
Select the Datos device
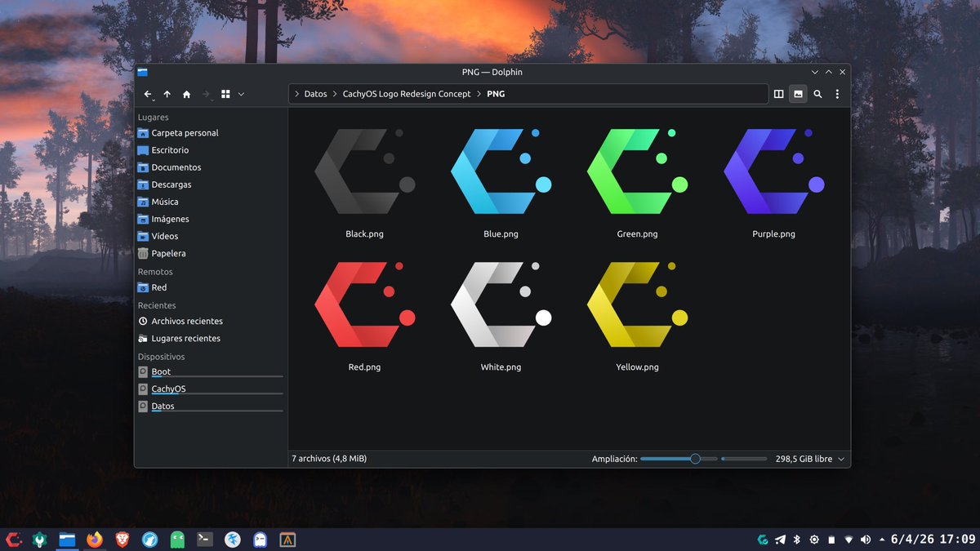click(211, 407)
